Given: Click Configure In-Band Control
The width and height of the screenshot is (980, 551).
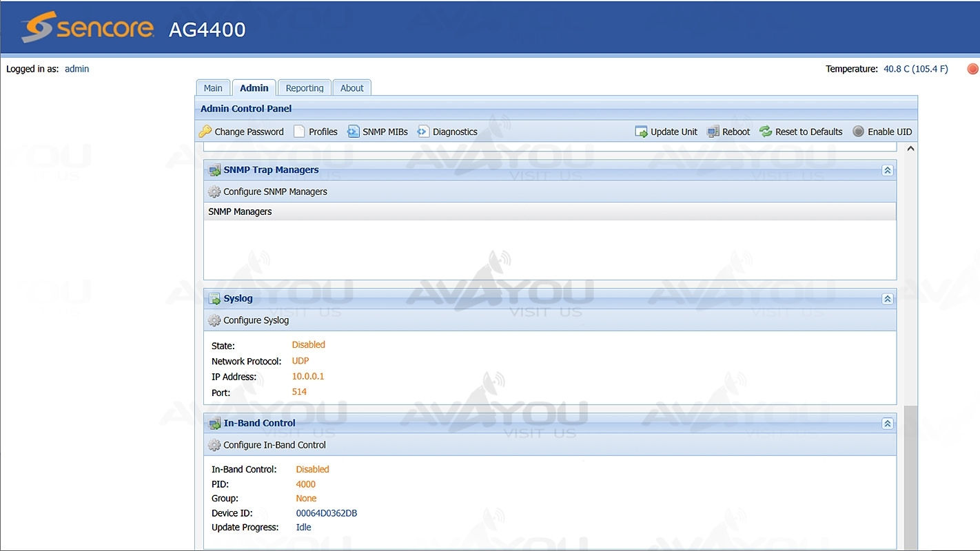Looking at the screenshot, I should tap(274, 445).
